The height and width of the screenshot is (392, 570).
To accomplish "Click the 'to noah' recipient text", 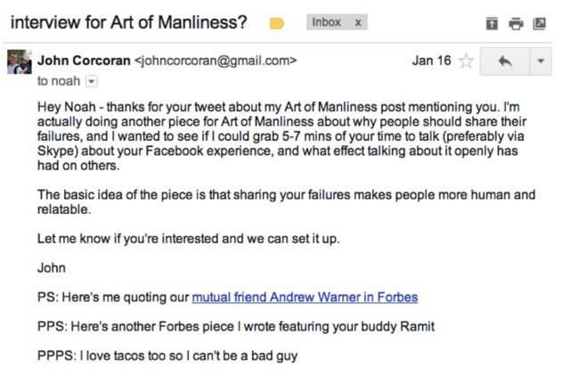I will point(59,81).
